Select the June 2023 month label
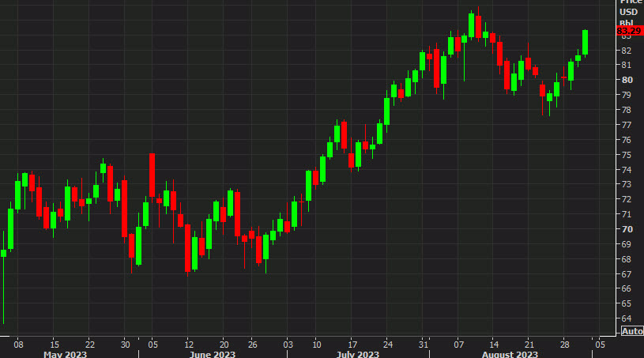Image resolution: width=644 pixels, height=358 pixels. pos(213,354)
